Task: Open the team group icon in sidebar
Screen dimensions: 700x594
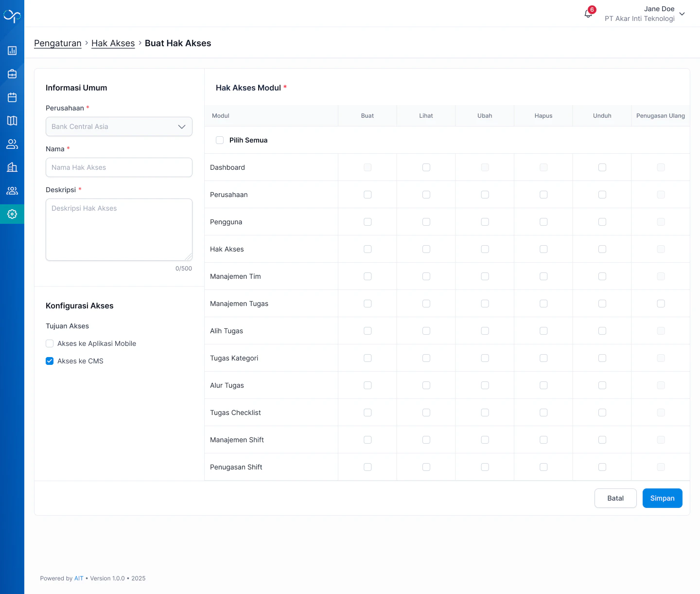Action: coord(12,191)
